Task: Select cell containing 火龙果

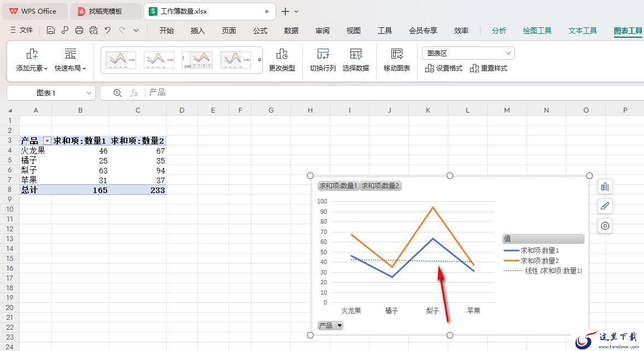Action: 36,151
